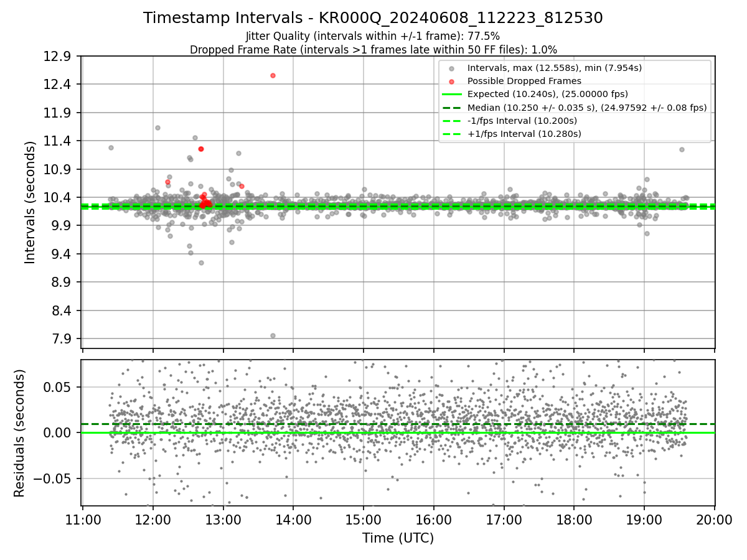The width and height of the screenshot is (747, 560).
Task: Click legend entry '+1/fps Interval (10.280s)'
Action: tap(524, 134)
